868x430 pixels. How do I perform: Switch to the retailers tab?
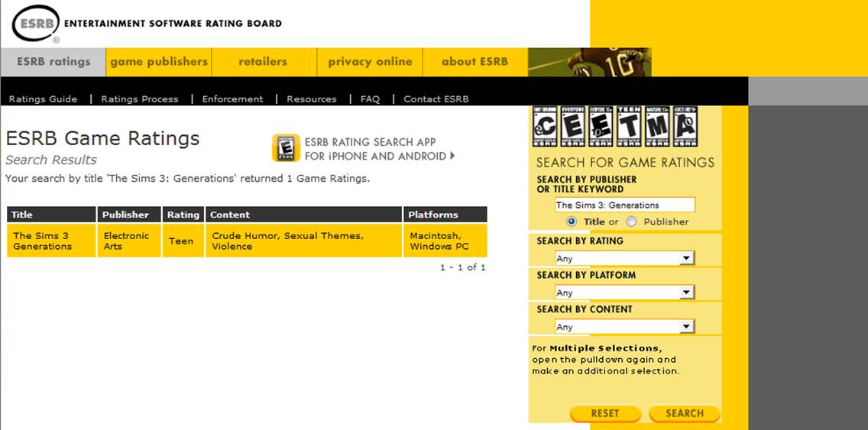(x=263, y=62)
